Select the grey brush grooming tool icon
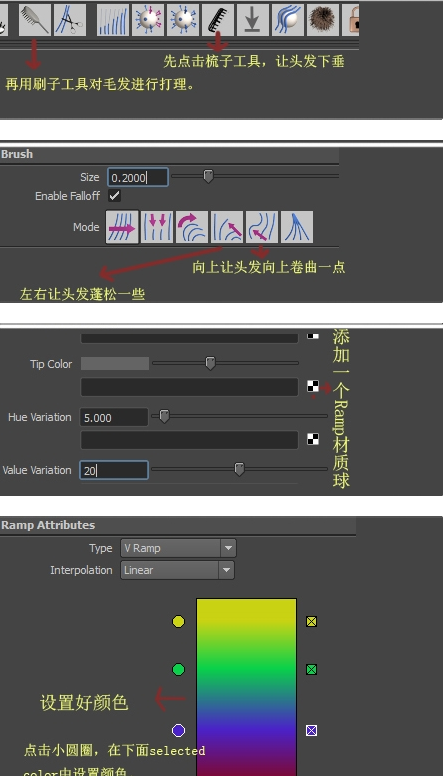The width and height of the screenshot is (443, 776). click(x=35, y=20)
